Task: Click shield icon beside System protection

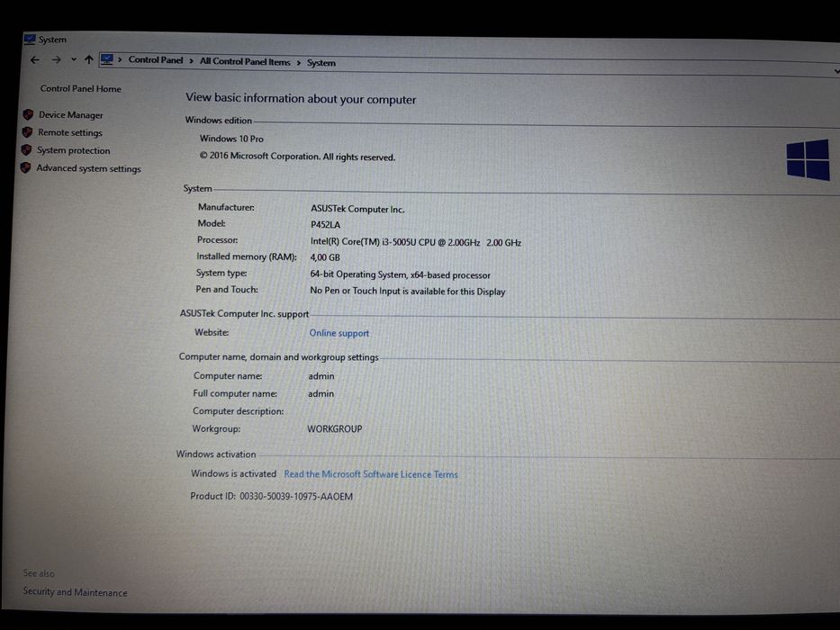Action: pos(26,150)
